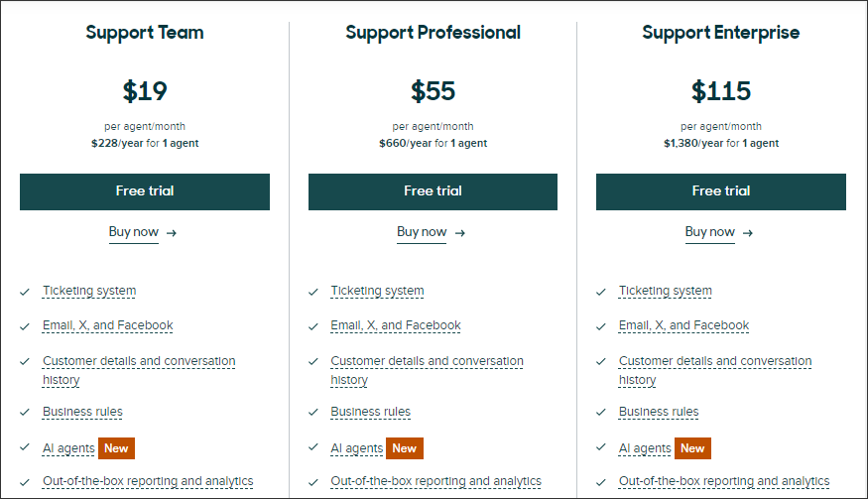Click the arrow icon beside Support Team Buy now
This screenshot has height=499, width=868.
coord(172,233)
